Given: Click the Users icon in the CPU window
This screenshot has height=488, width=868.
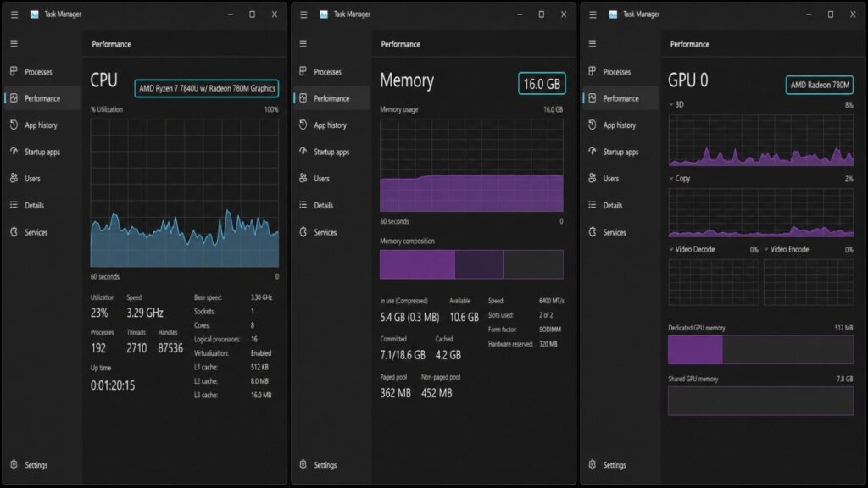Looking at the screenshot, I should (14, 178).
